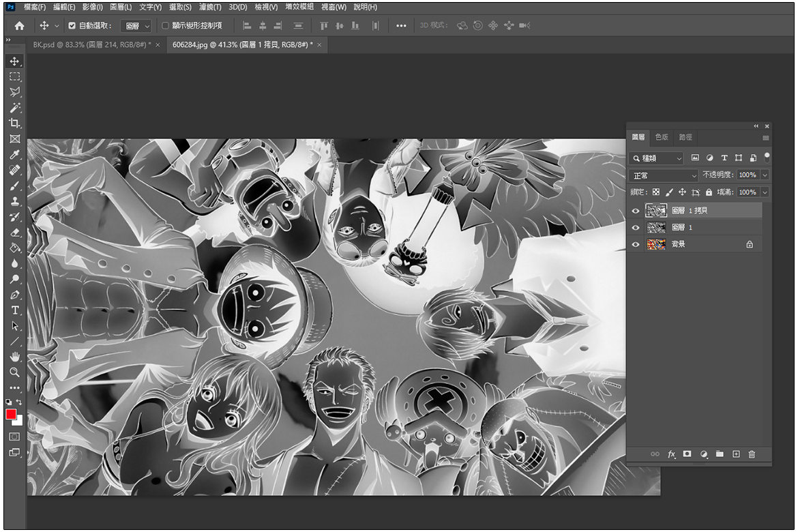The height and width of the screenshot is (532, 798).
Task: Open the 種類 layer filter dropdown
Action: pyautogui.click(x=655, y=158)
